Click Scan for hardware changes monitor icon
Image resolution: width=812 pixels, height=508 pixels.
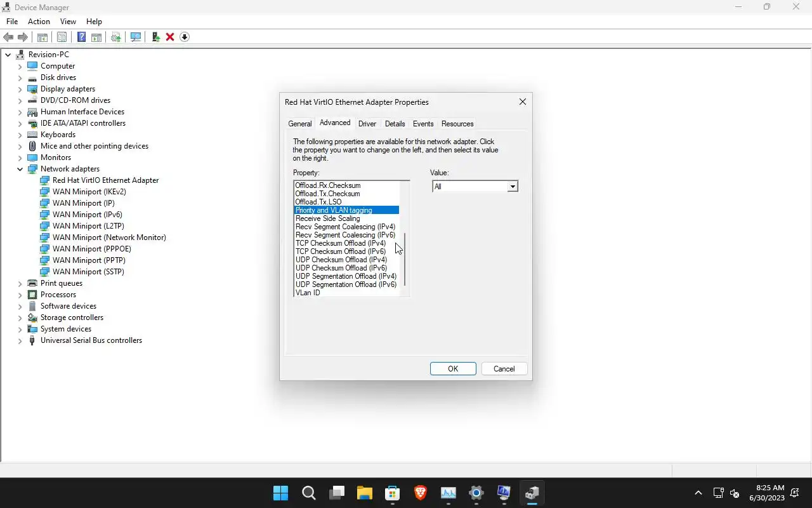click(135, 37)
